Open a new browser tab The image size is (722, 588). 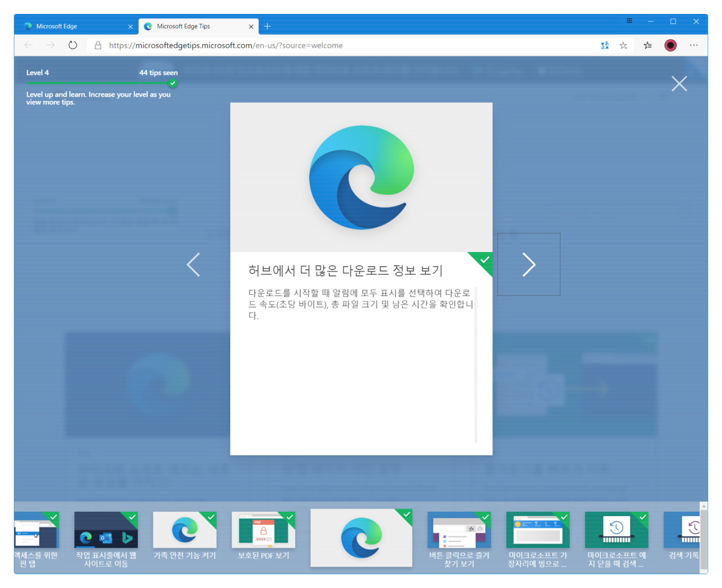click(x=267, y=26)
